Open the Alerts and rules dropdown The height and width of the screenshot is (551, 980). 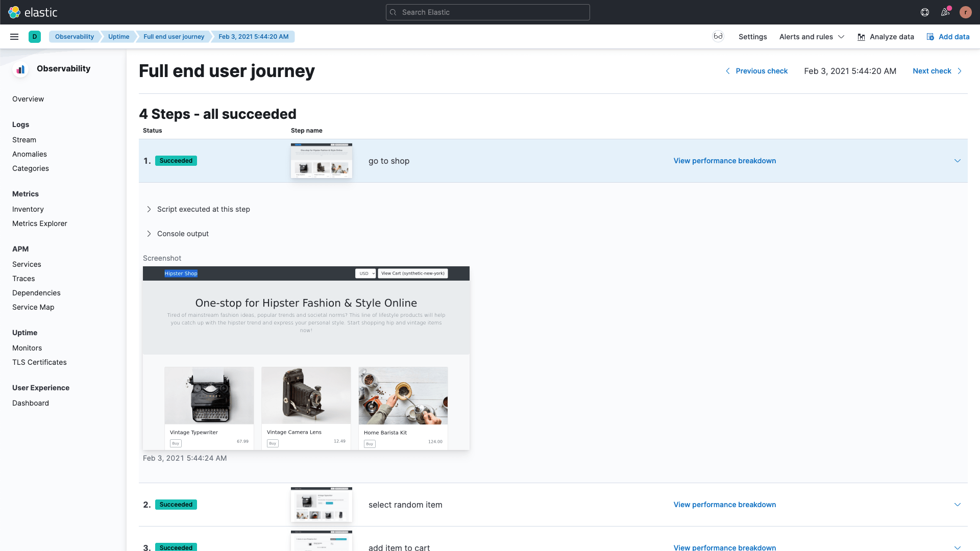point(812,37)
